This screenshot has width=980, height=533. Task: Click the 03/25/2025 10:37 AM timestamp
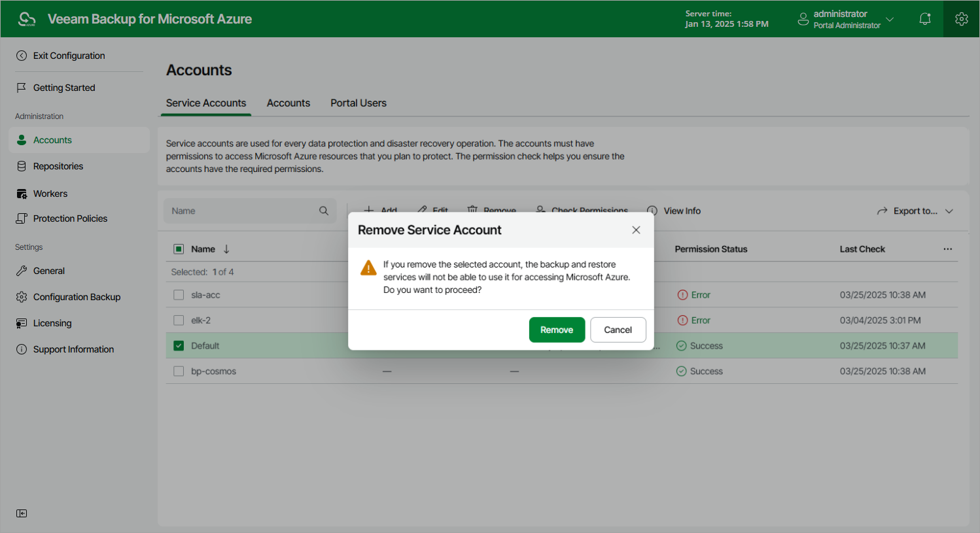point(883,346)
